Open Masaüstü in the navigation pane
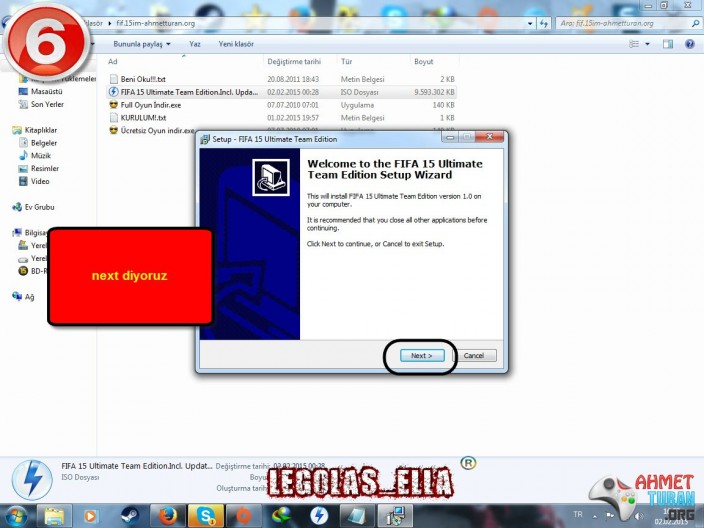The height and width of the screenshot is (528, 704). click(47, 92)
